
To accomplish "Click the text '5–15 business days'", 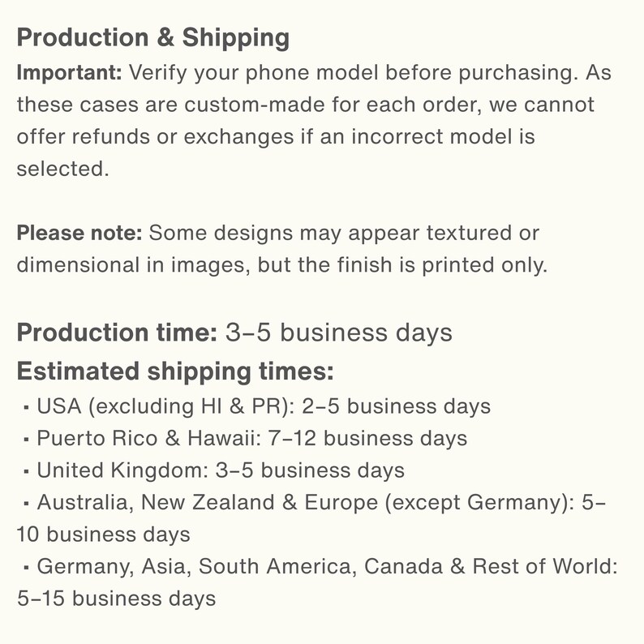I will [x=116, y=599].
